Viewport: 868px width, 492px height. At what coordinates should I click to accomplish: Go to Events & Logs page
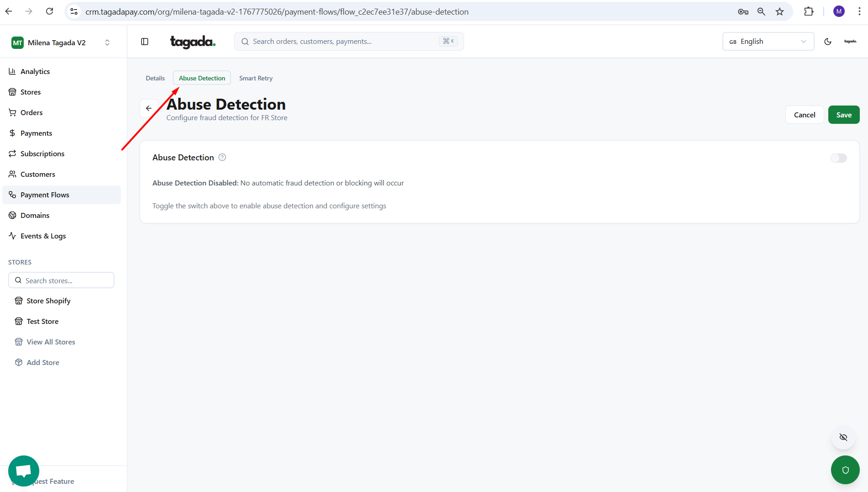tap(43, 236)
